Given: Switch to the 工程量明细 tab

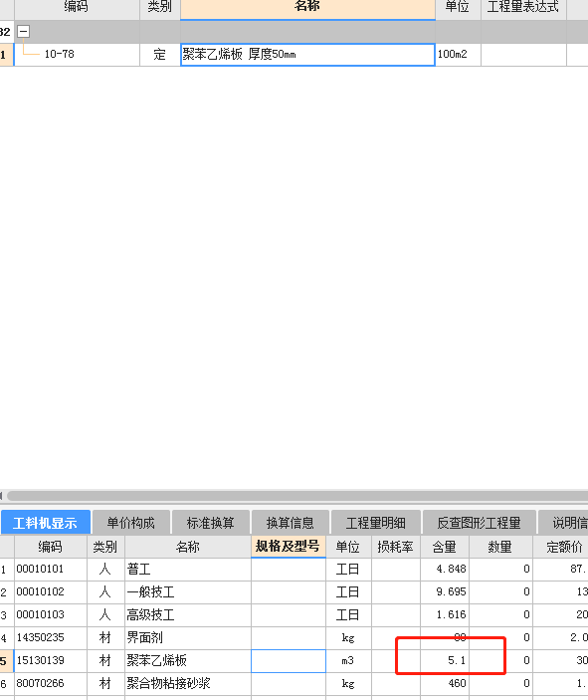Looking at the screenshot, I should [x=376, y=523].
